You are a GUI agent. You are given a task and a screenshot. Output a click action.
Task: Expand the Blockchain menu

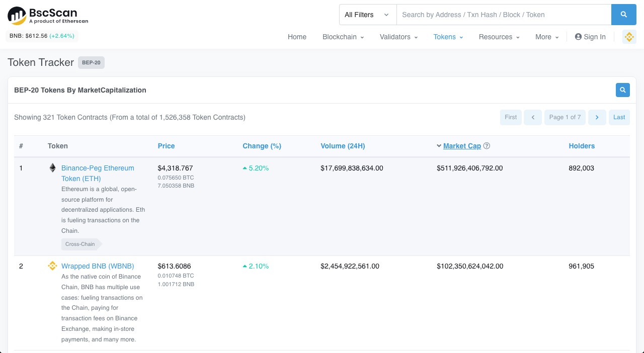coord(343,37)
